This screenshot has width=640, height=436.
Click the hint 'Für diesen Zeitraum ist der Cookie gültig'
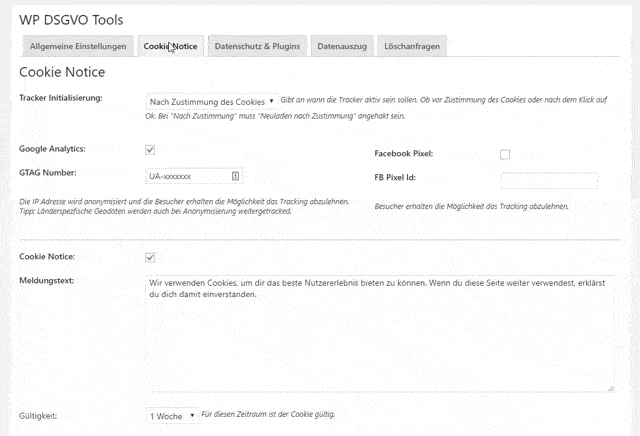coord(268,414)
